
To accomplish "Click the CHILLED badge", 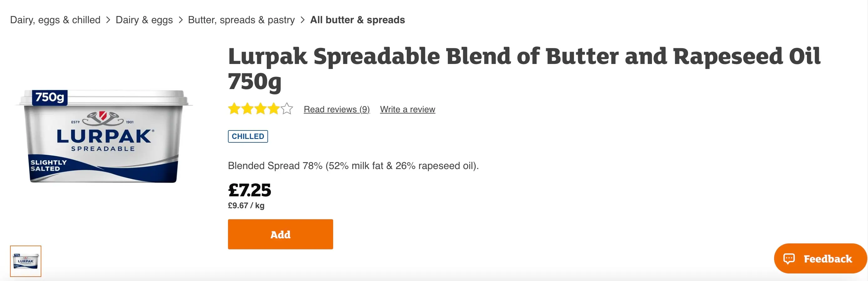I will point(248,136).
